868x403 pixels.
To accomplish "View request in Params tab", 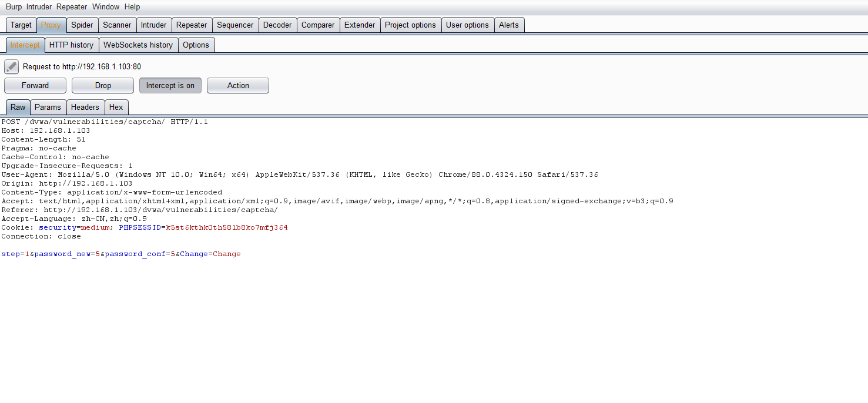I will pos(48,107).
